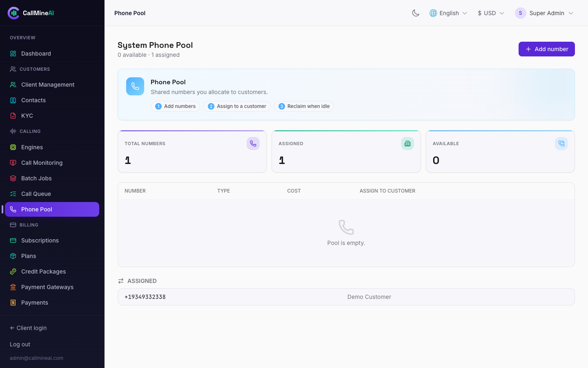Click Demo Customer in assigned row

(x=369, y=297)
